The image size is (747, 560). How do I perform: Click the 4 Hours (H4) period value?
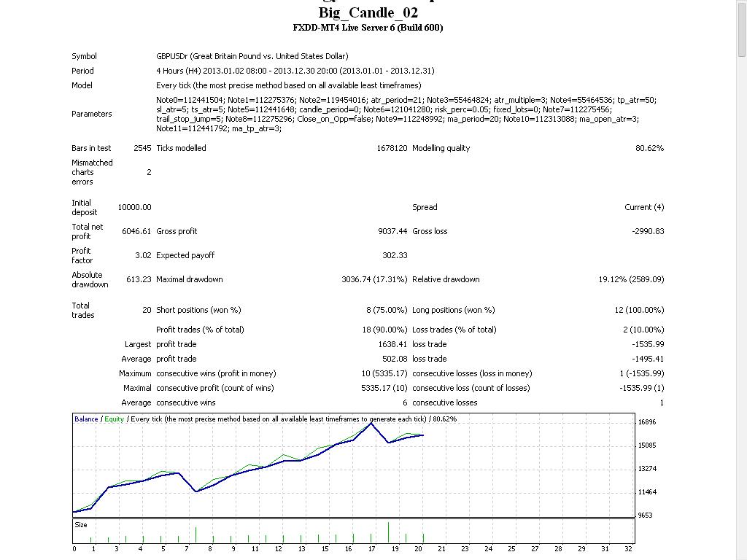click(295, 71)
